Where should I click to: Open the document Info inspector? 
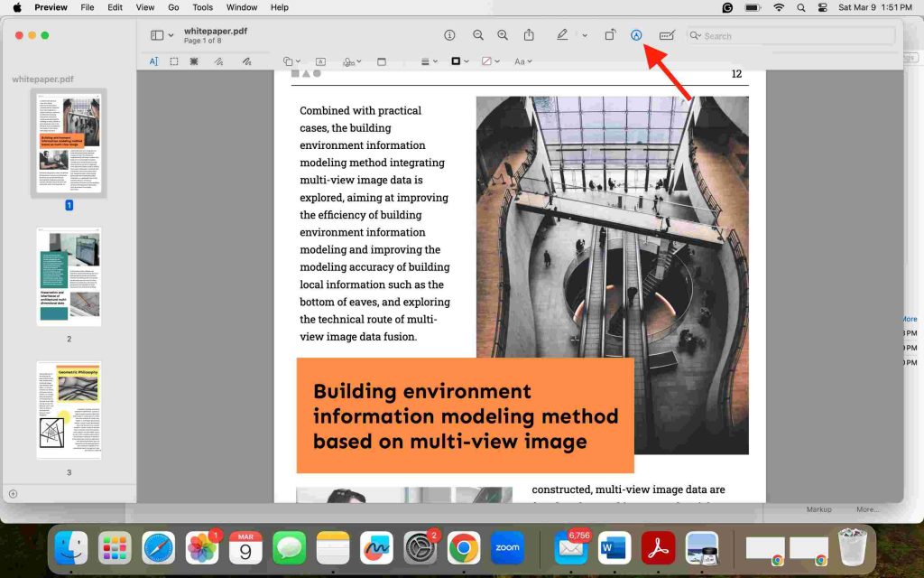(x=449, y=35)
